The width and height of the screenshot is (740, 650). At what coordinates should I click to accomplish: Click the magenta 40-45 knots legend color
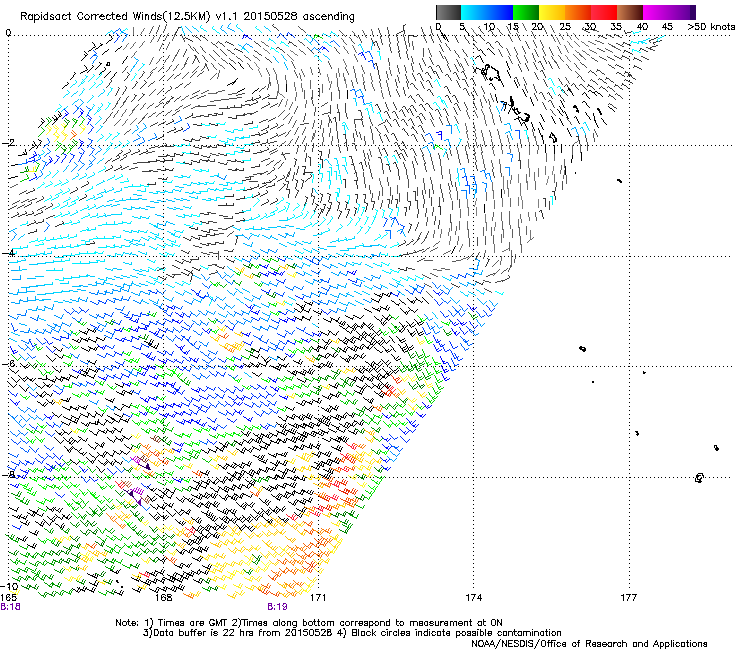click(656, 12)
